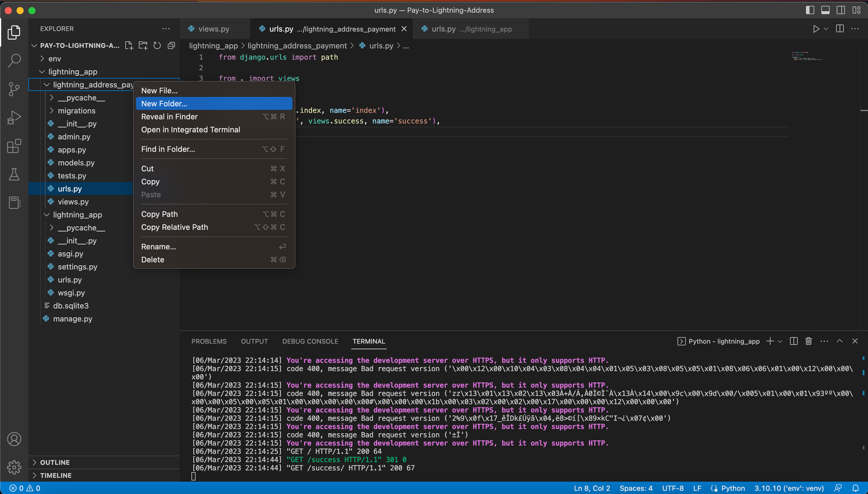Viewport: 868px width, 494px height.
Task: Close the active urls.py tab
Action: click(404, 29)
